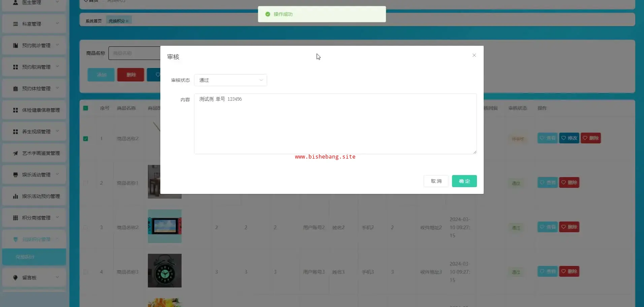Collapse 兑换积分管理 using its chevron

tap(57, 239)
